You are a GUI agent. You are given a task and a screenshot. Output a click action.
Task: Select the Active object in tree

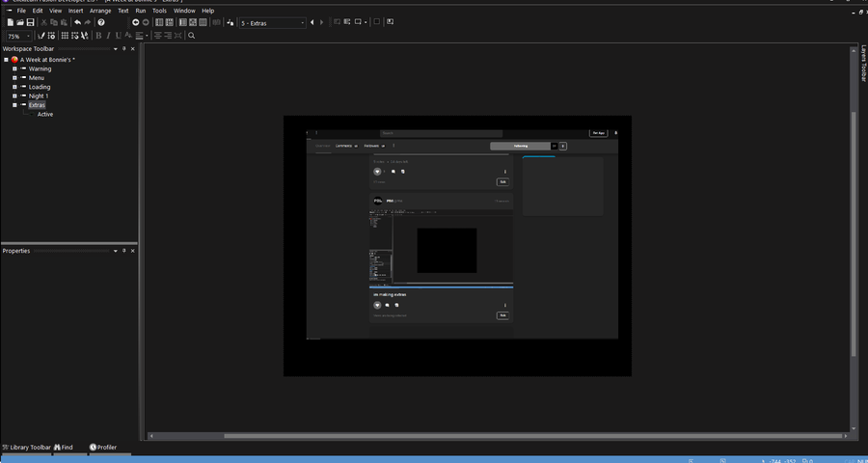(45, 114)
